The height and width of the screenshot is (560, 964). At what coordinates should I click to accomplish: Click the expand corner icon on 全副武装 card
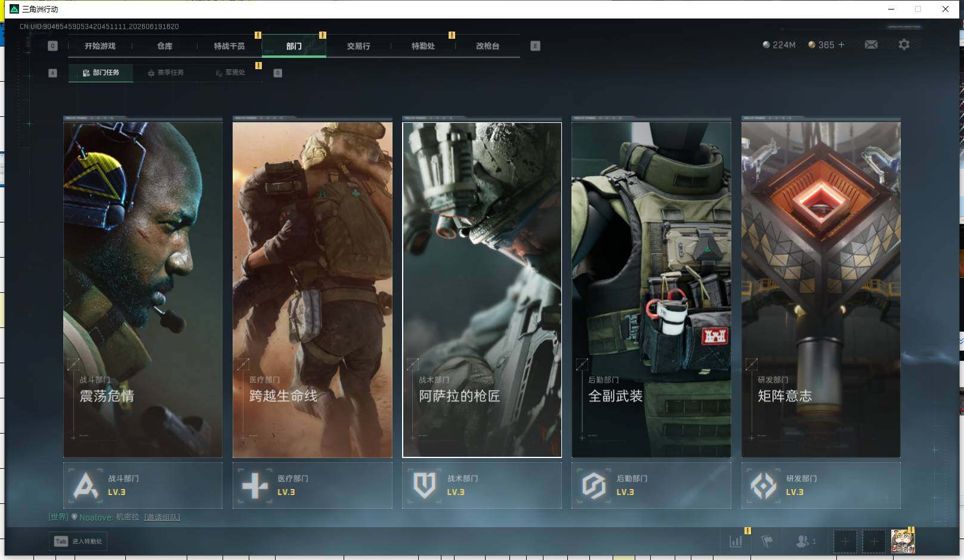click(582, 364)
